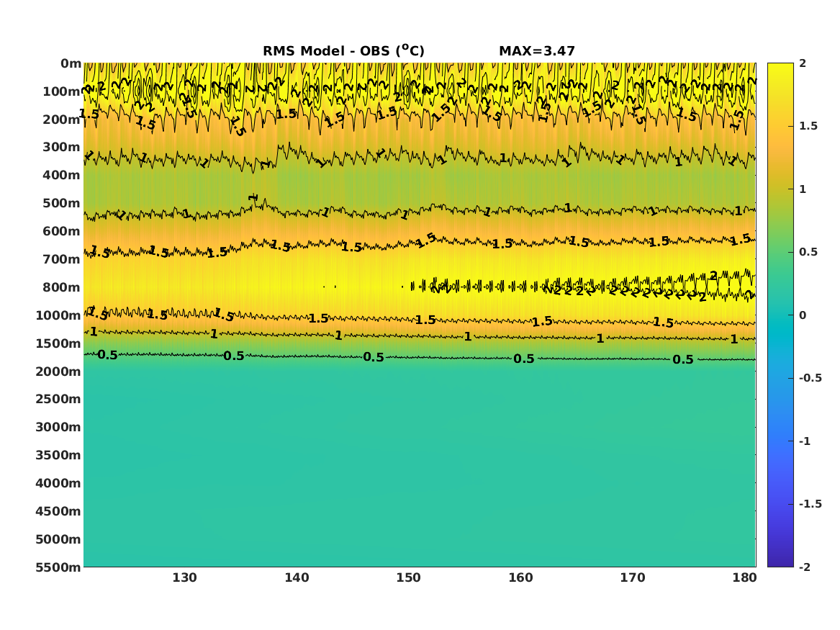Select the colorbar tick label "-1.5"
Screen dimensions: 840x630
tap(810, 504)
